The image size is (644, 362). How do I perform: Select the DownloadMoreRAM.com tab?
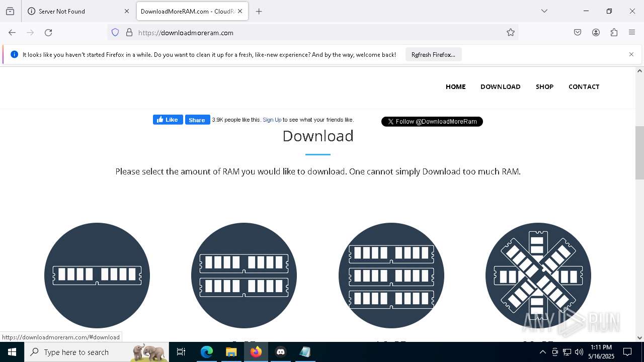tap(192, 11)
